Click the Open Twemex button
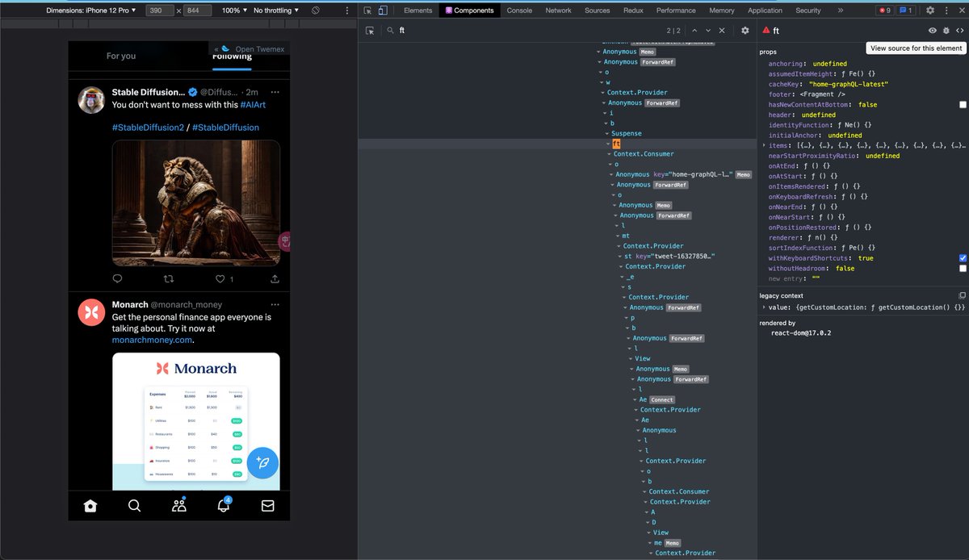The image size is (969, 560). click(249, 49)
